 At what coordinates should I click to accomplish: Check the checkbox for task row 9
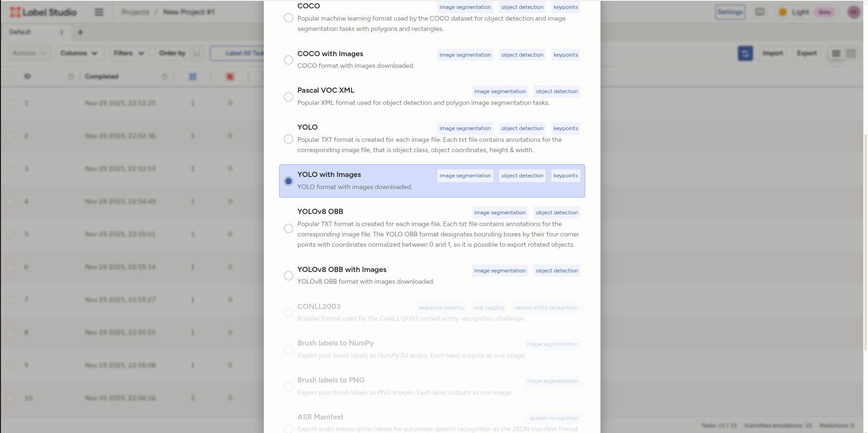pos(10,365)
